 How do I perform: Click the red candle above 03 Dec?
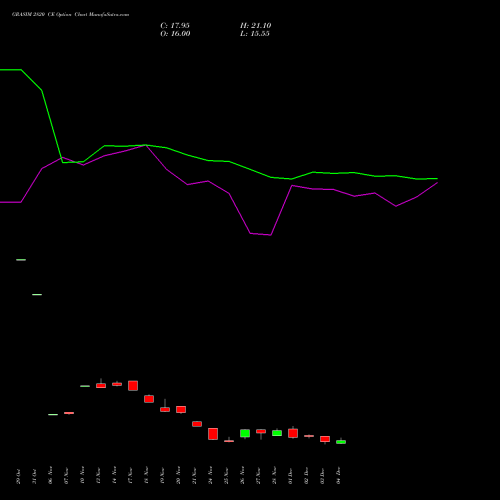click(x=325, y=439)
